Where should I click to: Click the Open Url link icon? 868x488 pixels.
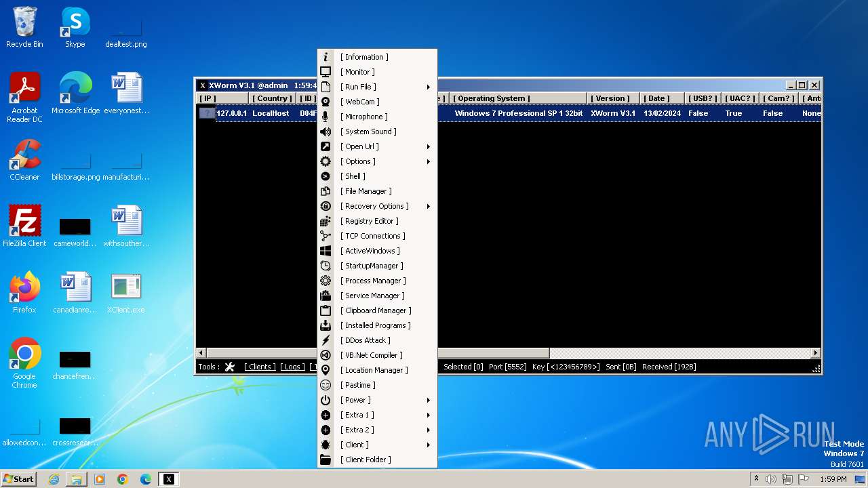(325, 146)
